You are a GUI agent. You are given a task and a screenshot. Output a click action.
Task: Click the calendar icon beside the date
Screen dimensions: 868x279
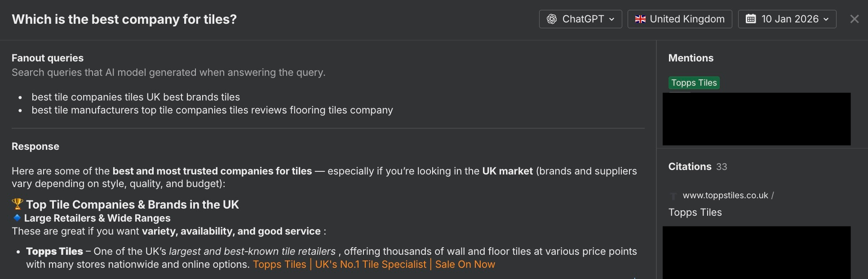click(x=751, y=19)
